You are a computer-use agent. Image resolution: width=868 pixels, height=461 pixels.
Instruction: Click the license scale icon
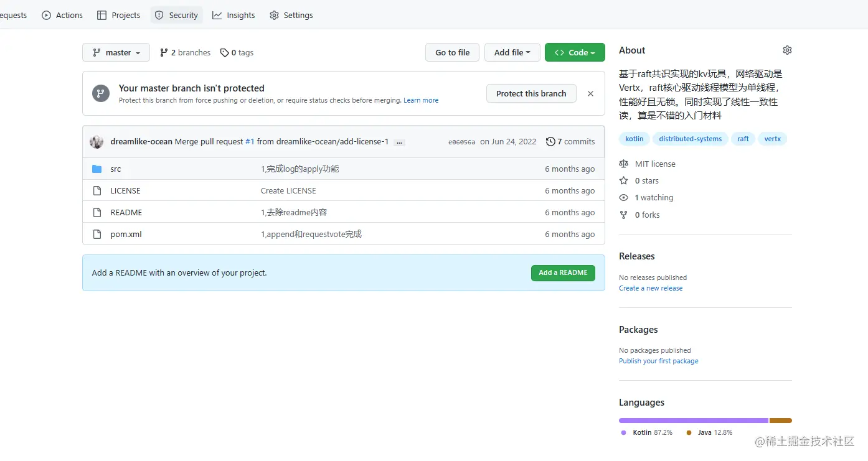[624, 164]
